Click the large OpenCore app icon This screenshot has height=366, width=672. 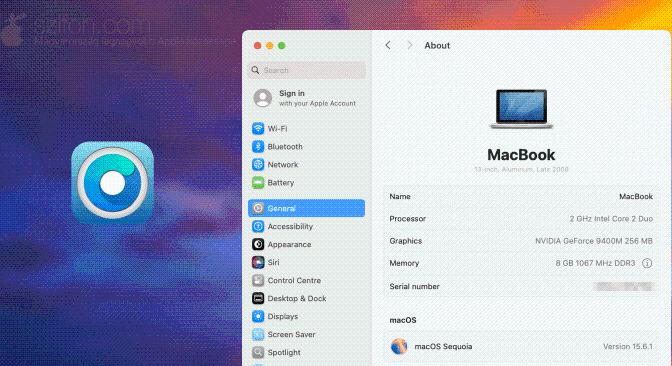tap(112, 183)
